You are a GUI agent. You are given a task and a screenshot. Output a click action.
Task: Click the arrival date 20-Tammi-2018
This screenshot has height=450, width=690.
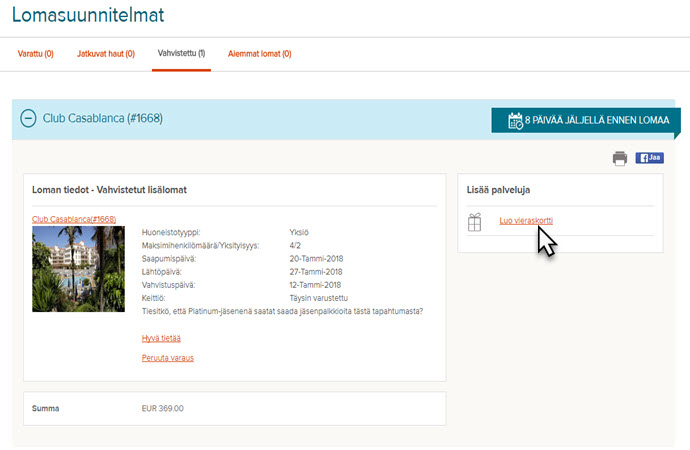coord(316,259)
